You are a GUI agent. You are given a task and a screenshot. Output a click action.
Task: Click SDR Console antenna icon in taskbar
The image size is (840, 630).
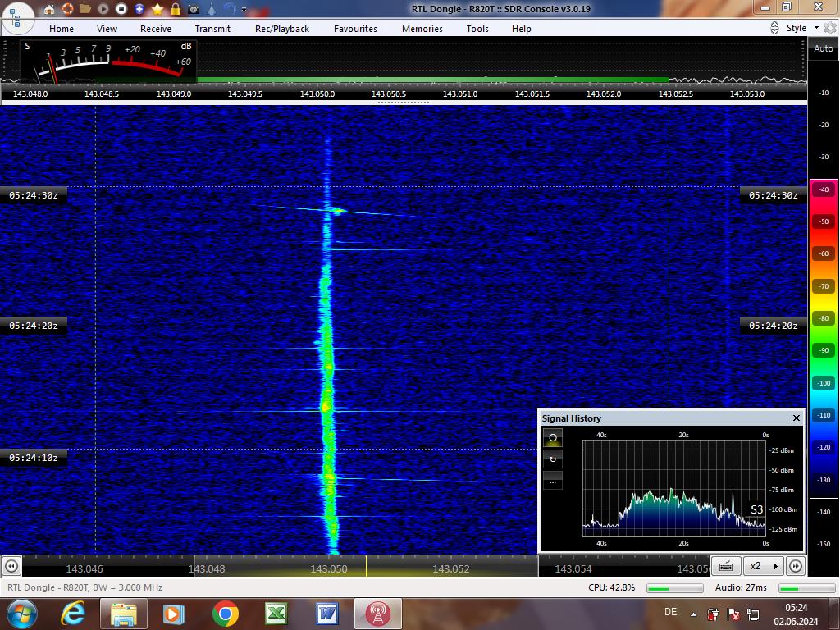click(377, 614)
